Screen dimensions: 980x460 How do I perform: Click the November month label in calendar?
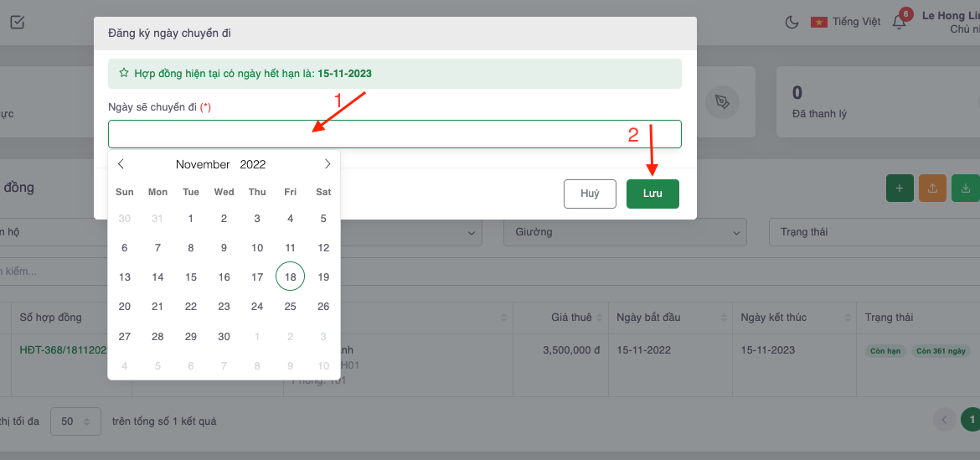pyautogui.click(x=203, y=164)
